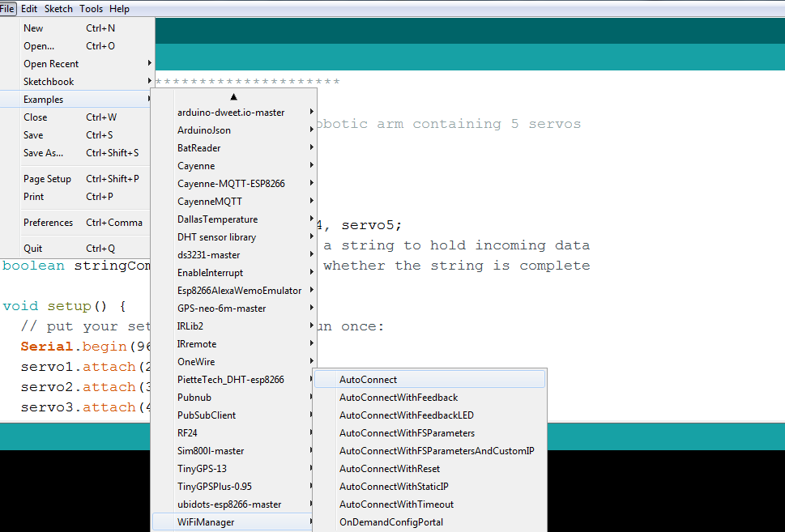Choose Quit from File menu
Screen dimensions: 785x532
76,249
